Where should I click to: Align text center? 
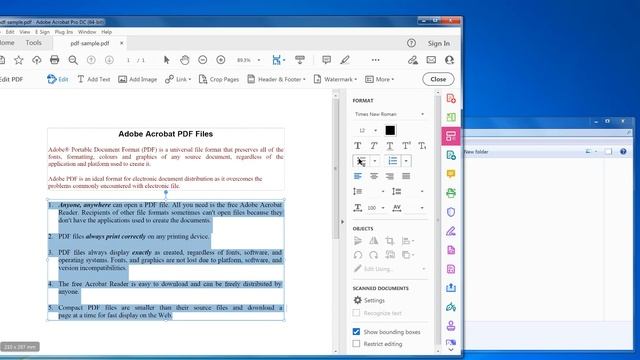[x=373, y=176]
